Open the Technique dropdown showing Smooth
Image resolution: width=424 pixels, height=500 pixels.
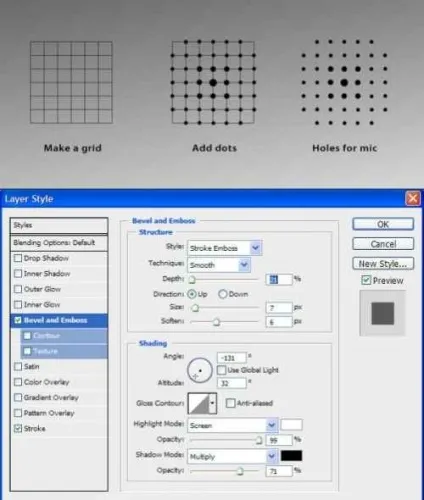pos(219,265)
